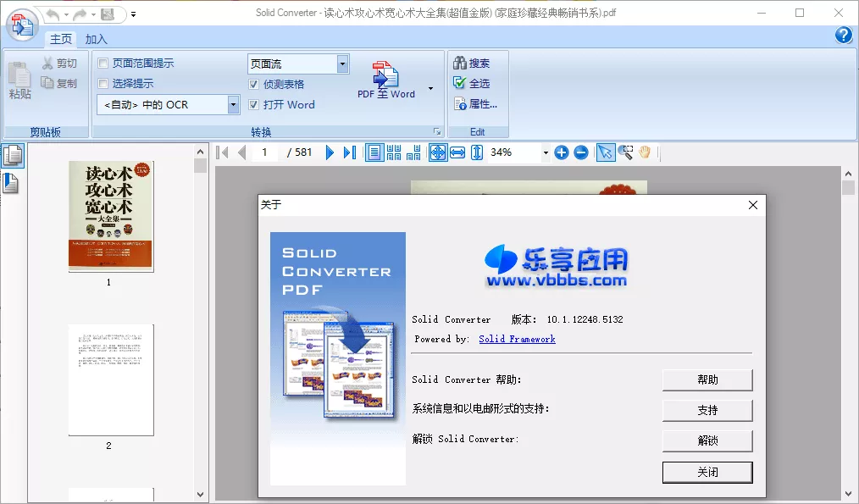859x504 pixels.
Task: Open the Solid Framework link
Action: click(517, 339)
